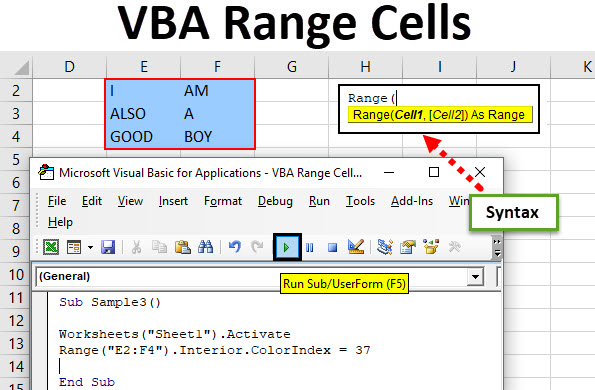Select column H header in Excel
This screenshot has height=390, width=595.
click(365, 67)
